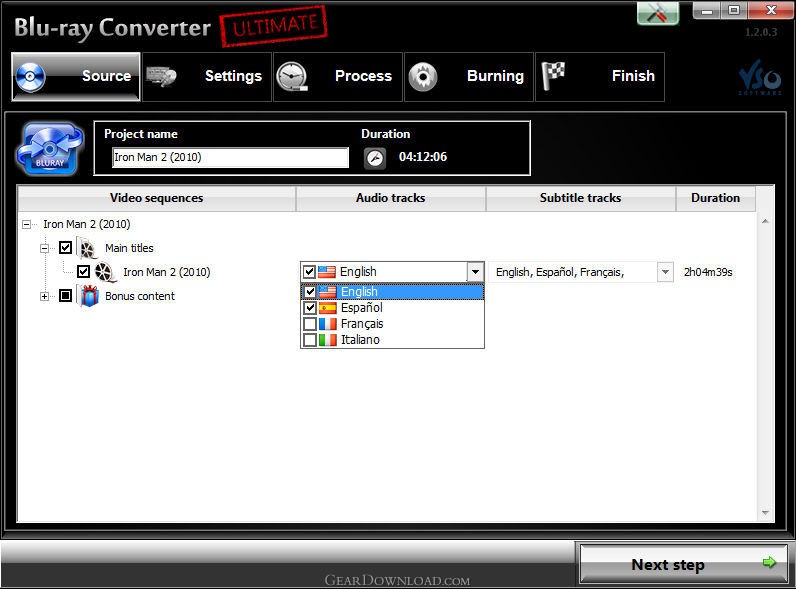
Task: Uncheck the Iron Man 2 (2010) title checkbox
Action: pos(84,272)
